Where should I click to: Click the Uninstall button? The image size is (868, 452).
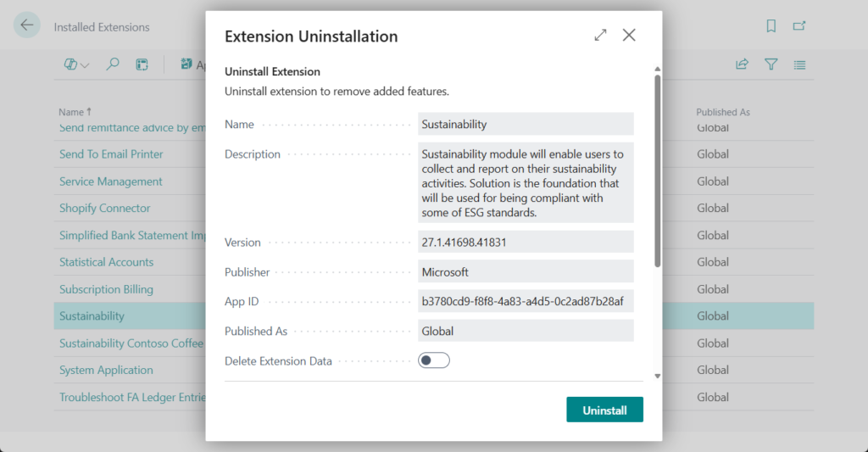click(604, 410)
